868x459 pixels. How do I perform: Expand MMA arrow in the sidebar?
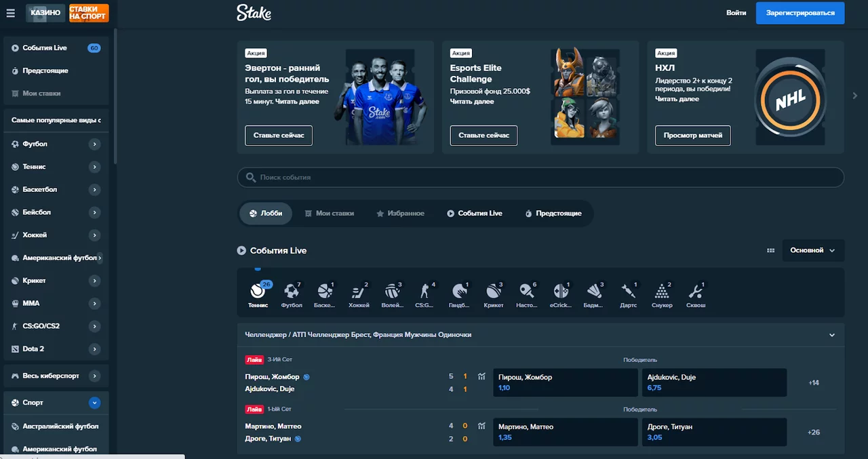[x=95, y=304]
